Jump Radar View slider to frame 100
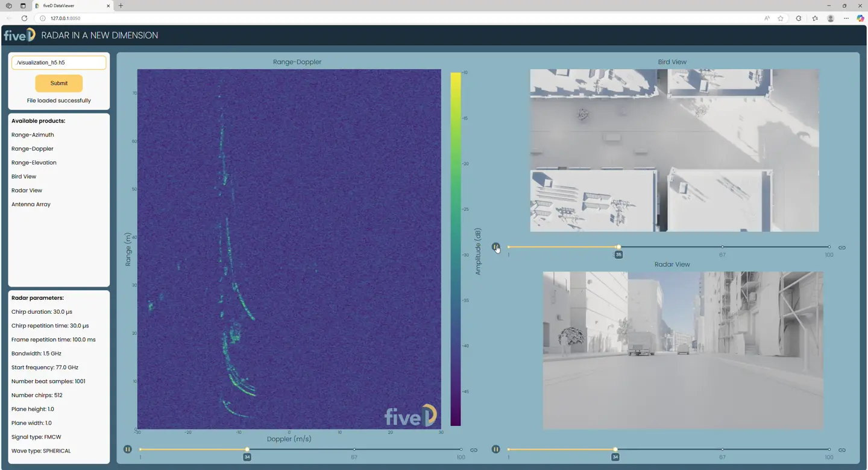The height and width of the screenshot is (470, 868). pos(829,449)
